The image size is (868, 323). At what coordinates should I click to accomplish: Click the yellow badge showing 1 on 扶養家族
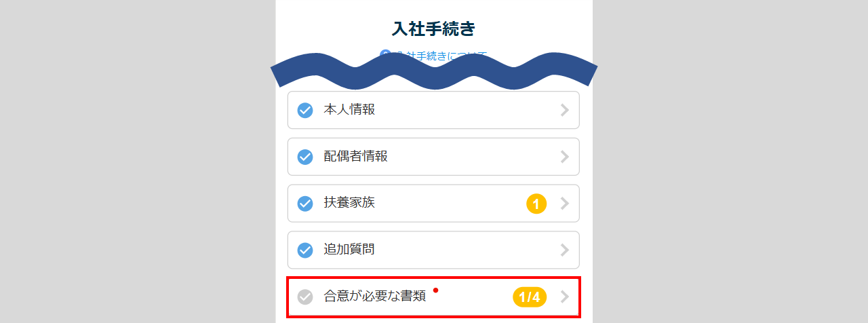[x=536, y=204]
